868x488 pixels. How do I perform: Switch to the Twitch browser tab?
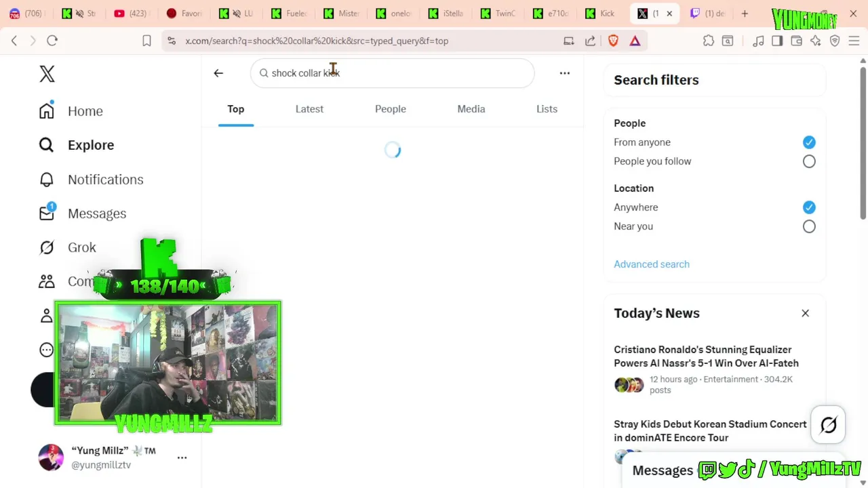point(707,14)
